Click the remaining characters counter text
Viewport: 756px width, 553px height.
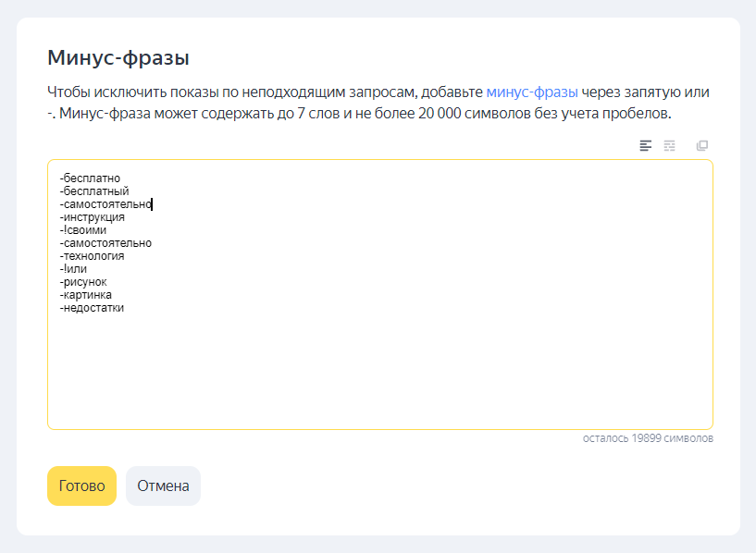648,438
